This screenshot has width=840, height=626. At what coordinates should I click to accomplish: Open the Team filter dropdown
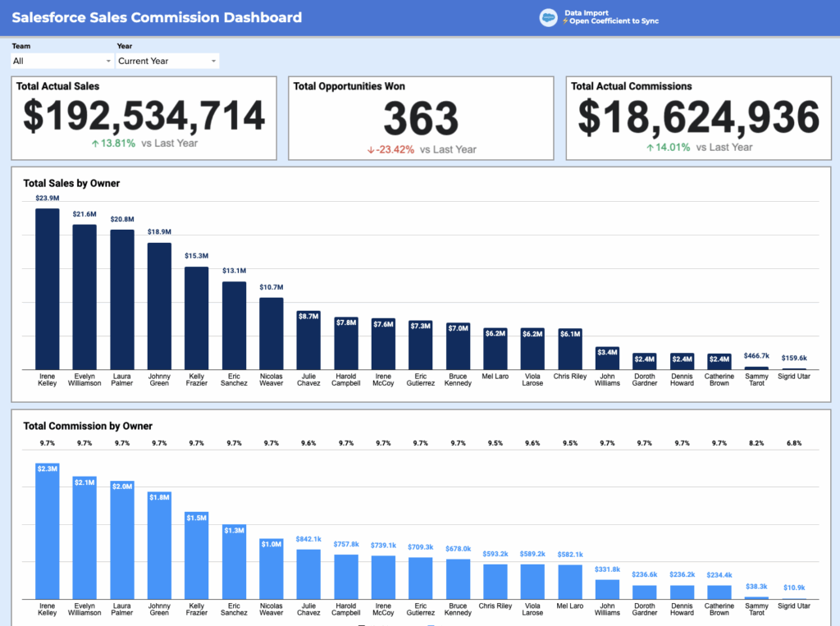click(62, 61)
